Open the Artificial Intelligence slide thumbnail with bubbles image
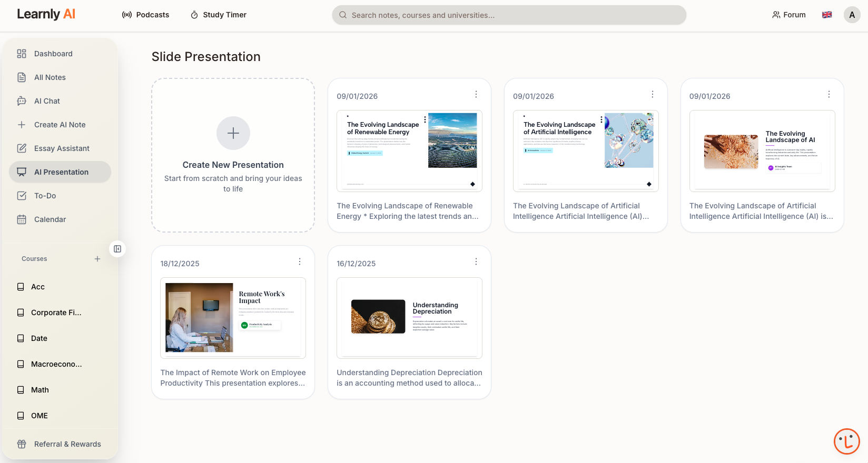 (x=586, y=151)
